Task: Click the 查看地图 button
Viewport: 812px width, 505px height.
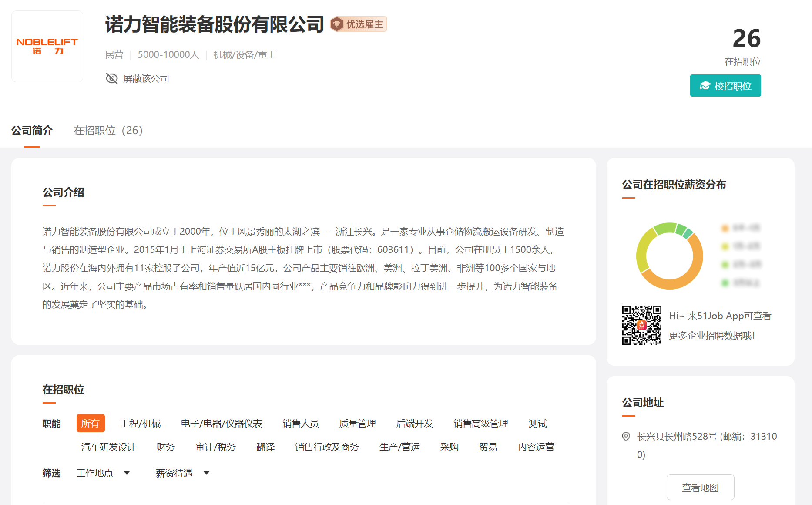Action: click(701, 487)
